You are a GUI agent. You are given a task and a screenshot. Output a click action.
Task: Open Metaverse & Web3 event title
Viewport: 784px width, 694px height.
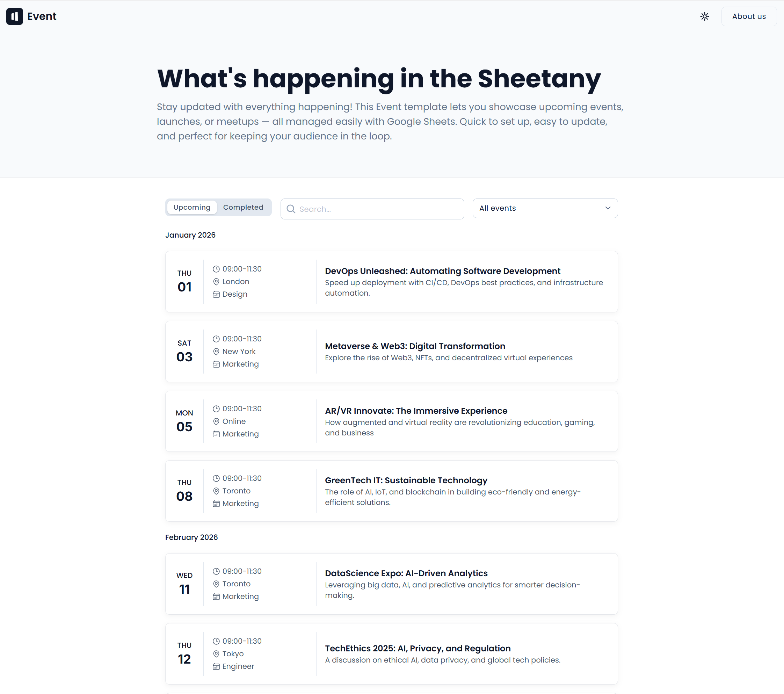point(415,346)
